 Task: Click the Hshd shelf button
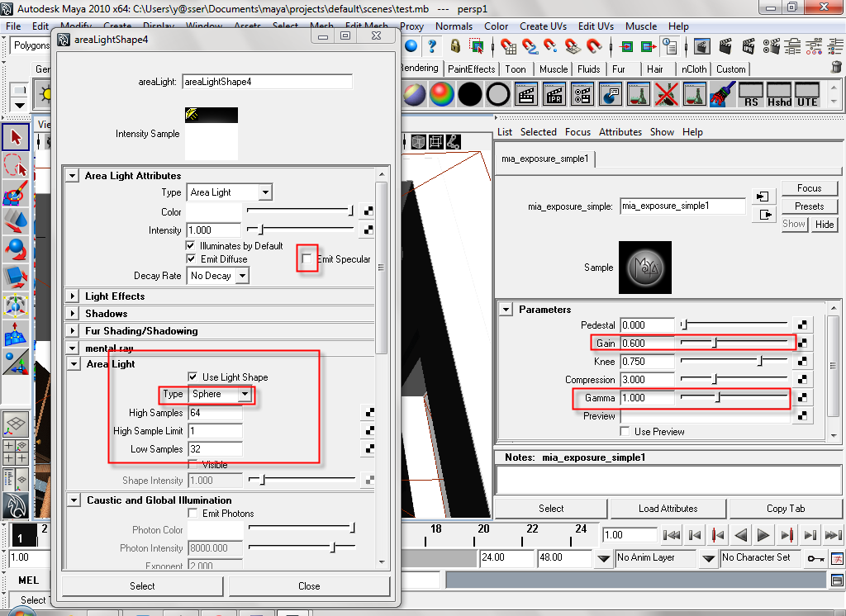point(780,96)
